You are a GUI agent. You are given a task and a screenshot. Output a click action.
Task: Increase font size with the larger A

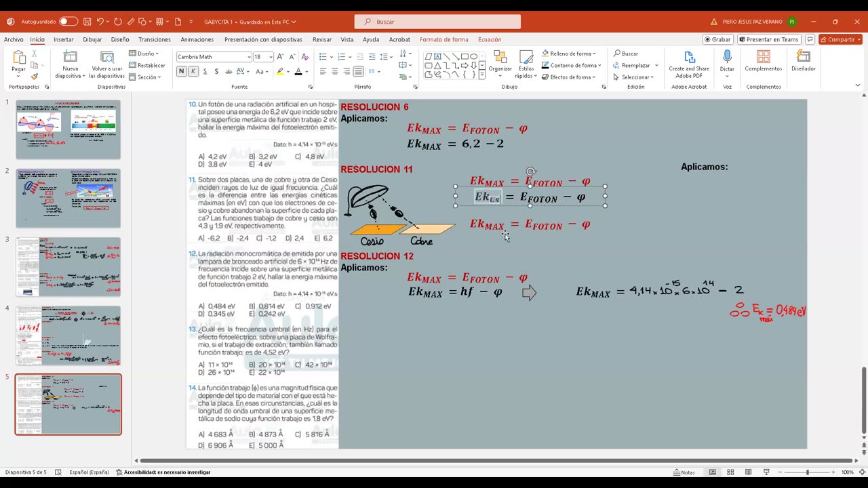click(280, 57)
